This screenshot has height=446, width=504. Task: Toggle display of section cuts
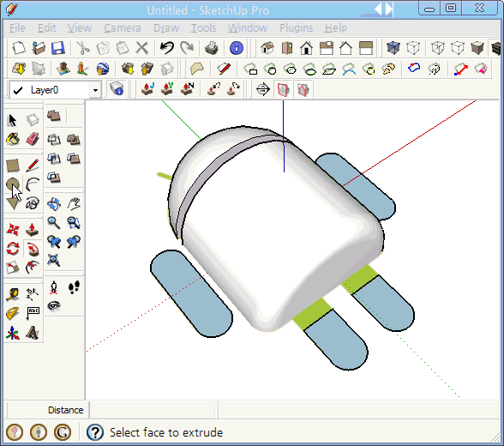pos(303,90)
